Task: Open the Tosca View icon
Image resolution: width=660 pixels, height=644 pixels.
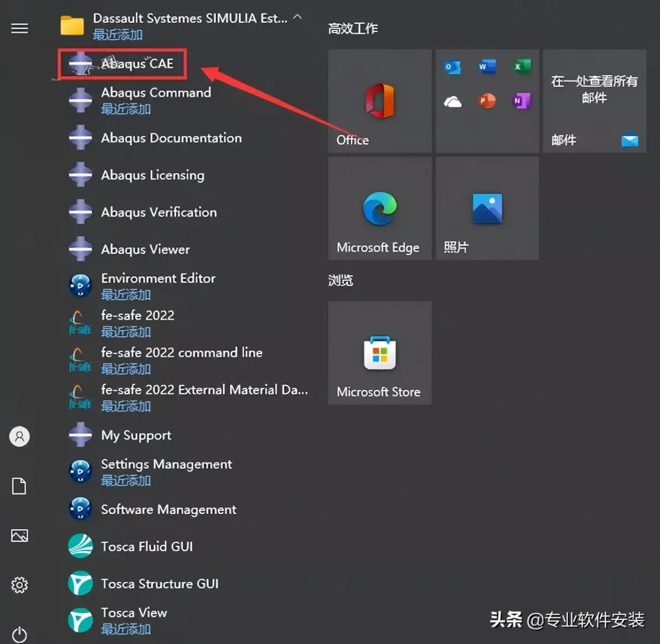Action: click(x=80, y=620)
